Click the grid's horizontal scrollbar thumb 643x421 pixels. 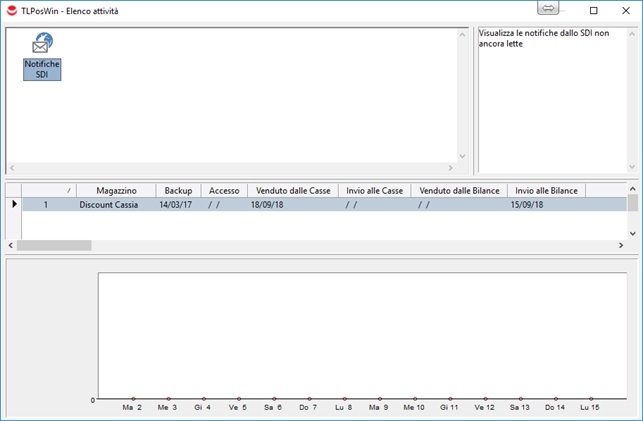point(54,245)
